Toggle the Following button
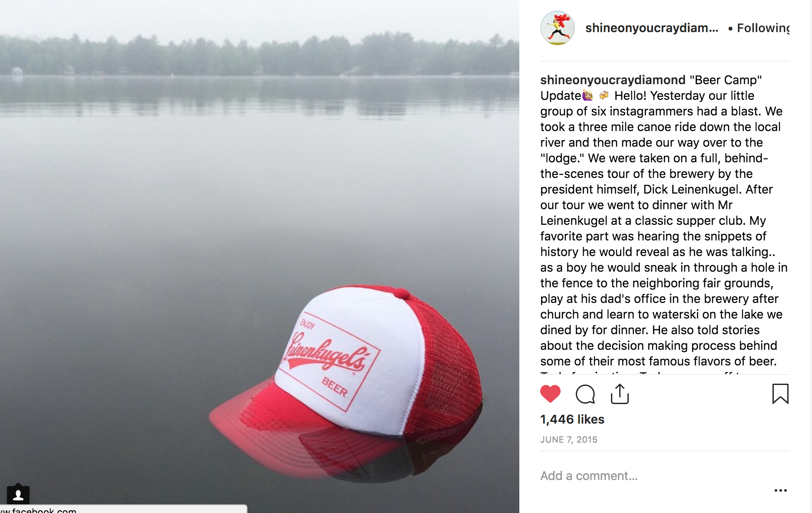The width and height of the screenshot is (812, 513). pos(763,28)
